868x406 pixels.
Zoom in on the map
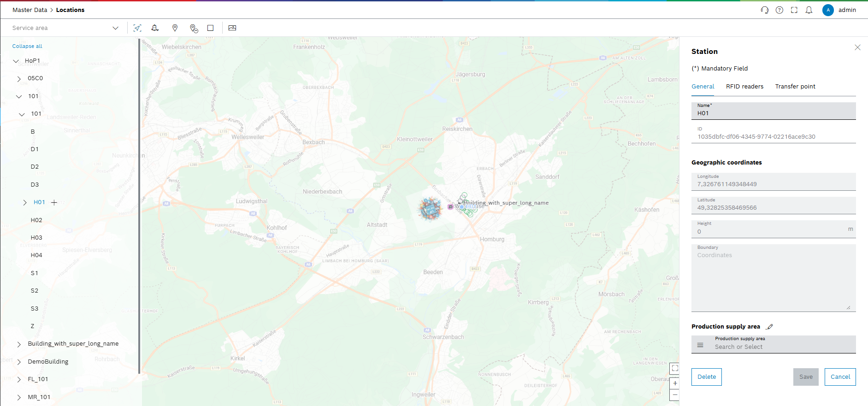point(675,383)
